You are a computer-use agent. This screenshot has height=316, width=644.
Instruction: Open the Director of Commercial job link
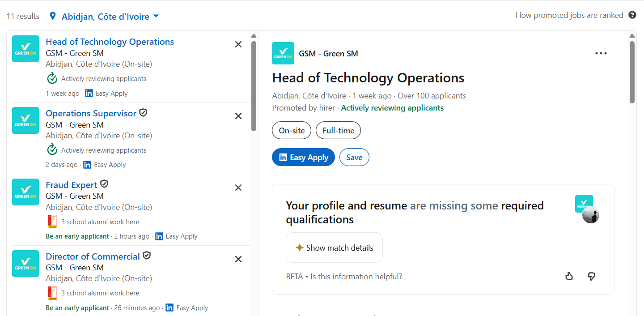coord(93,256)
